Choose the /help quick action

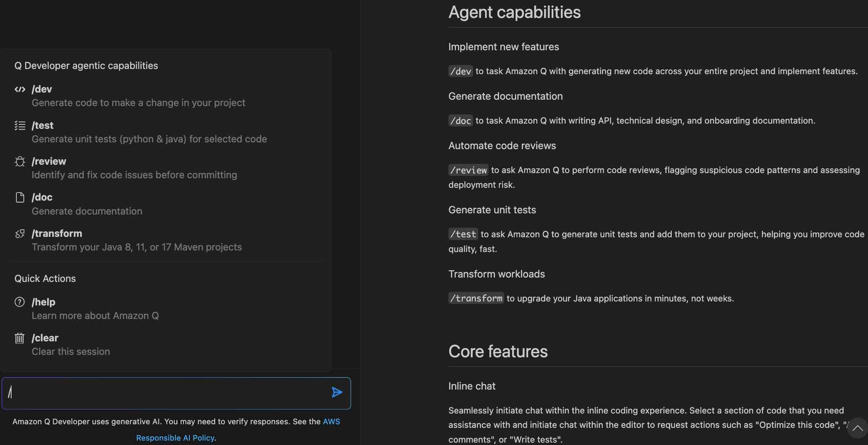(x=95, y=309)
